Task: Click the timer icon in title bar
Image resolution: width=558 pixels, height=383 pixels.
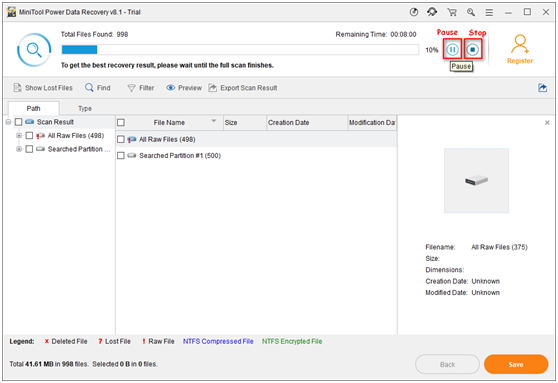Action: point(414,12)
